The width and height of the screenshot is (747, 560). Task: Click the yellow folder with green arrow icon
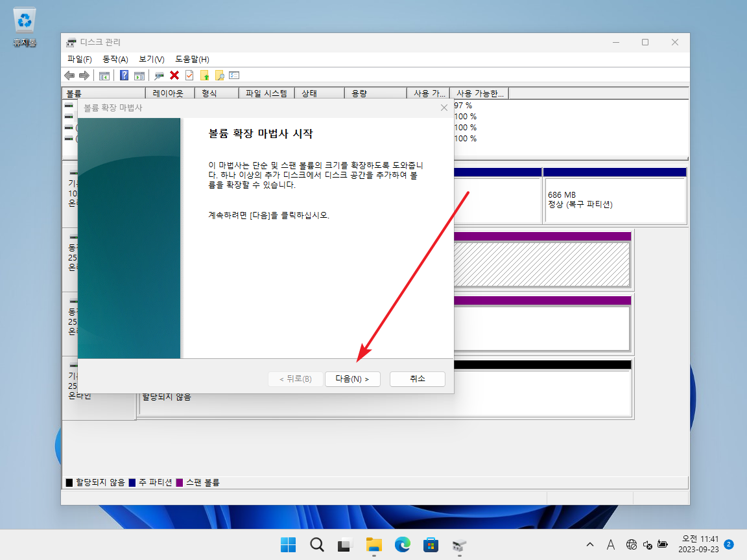(204, 75)
